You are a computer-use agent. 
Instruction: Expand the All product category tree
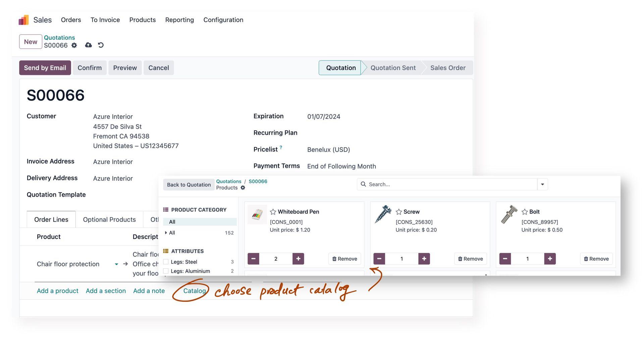pyautogui.click(x=166, y=232)
